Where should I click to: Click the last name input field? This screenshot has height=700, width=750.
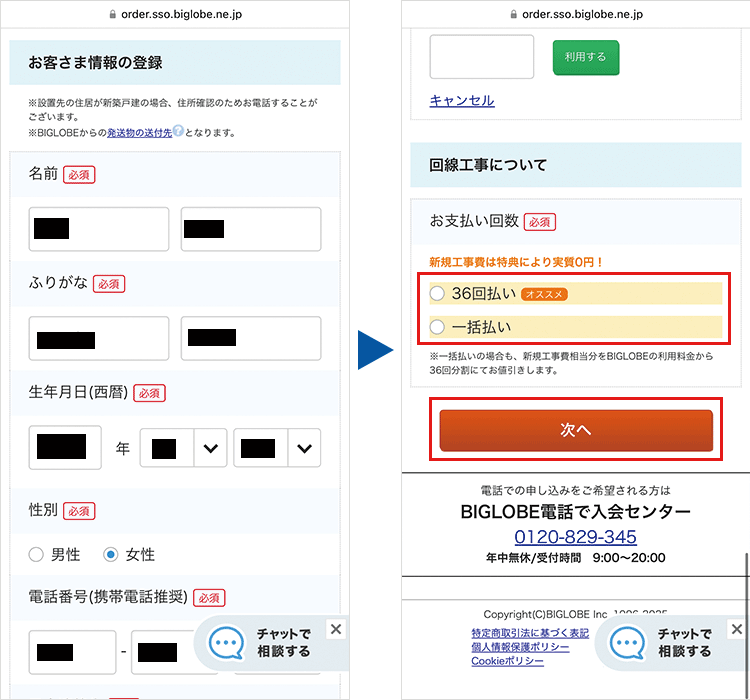click(99, 229)
